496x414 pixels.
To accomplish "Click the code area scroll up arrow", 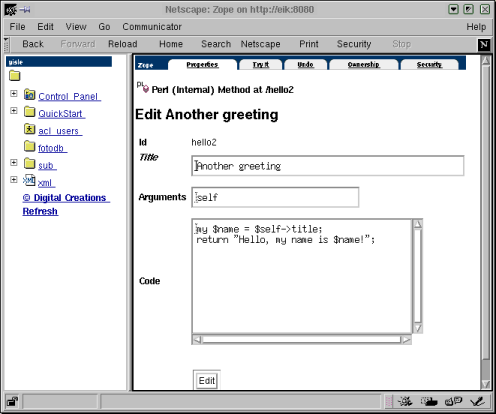I will click(x=418, y=224).
